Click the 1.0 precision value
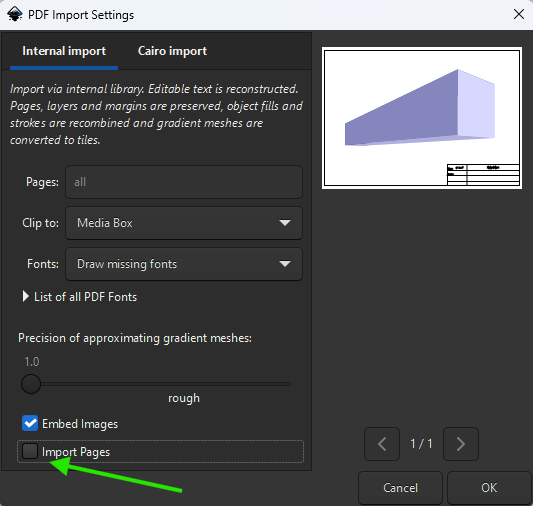 32,362
